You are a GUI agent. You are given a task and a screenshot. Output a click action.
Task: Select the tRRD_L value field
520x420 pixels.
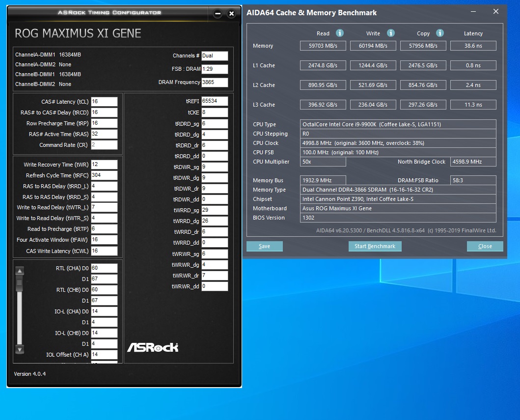104,186
